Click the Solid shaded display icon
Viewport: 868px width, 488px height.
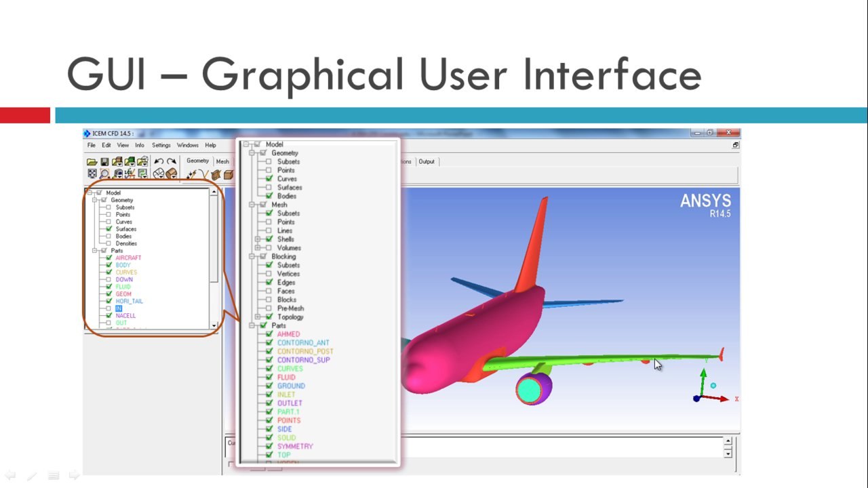[x=171, y=174]
